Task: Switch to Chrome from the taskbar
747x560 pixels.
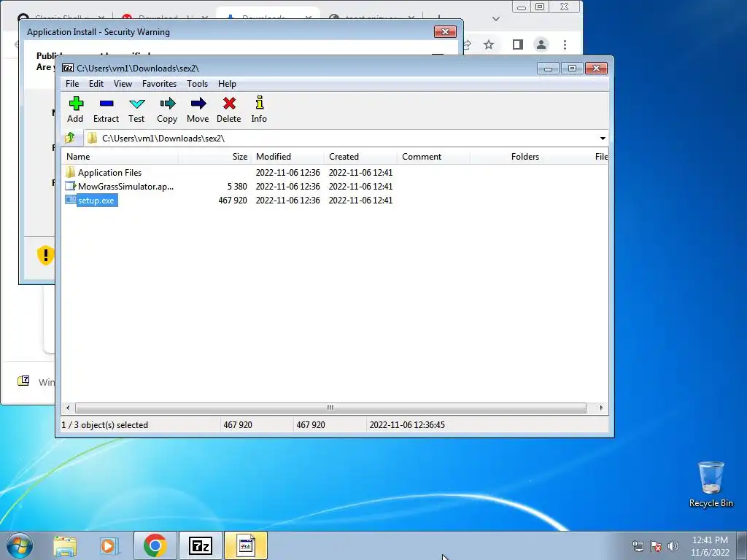Action: 155,545
